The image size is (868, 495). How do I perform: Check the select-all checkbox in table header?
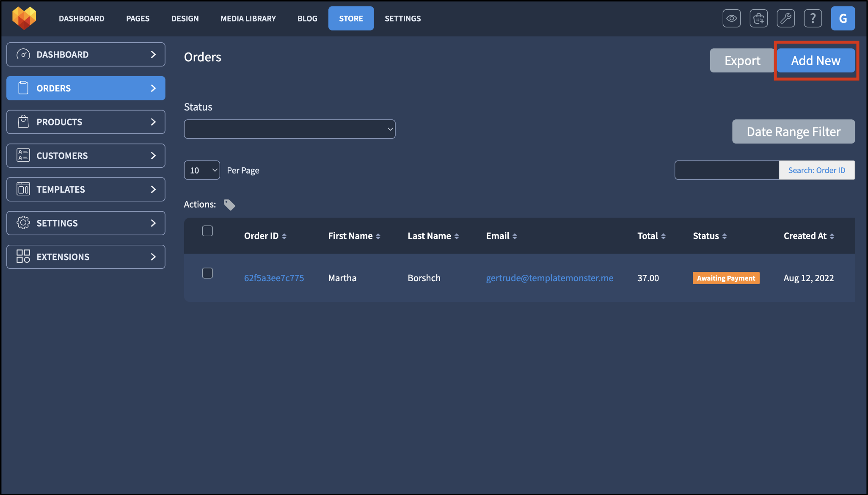[x=207, y=231]
